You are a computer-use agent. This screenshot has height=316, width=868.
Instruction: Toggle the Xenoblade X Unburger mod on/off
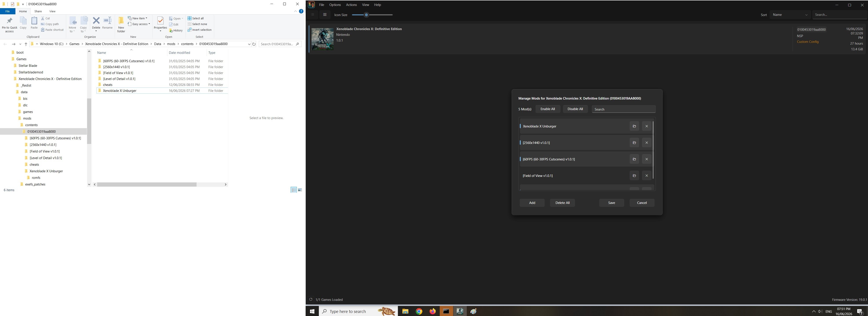573,126
